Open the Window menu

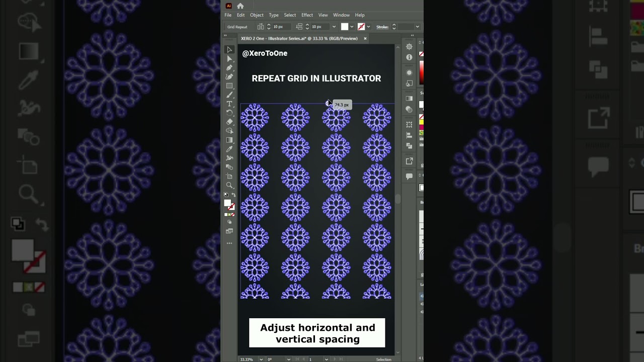coord(341,15)
